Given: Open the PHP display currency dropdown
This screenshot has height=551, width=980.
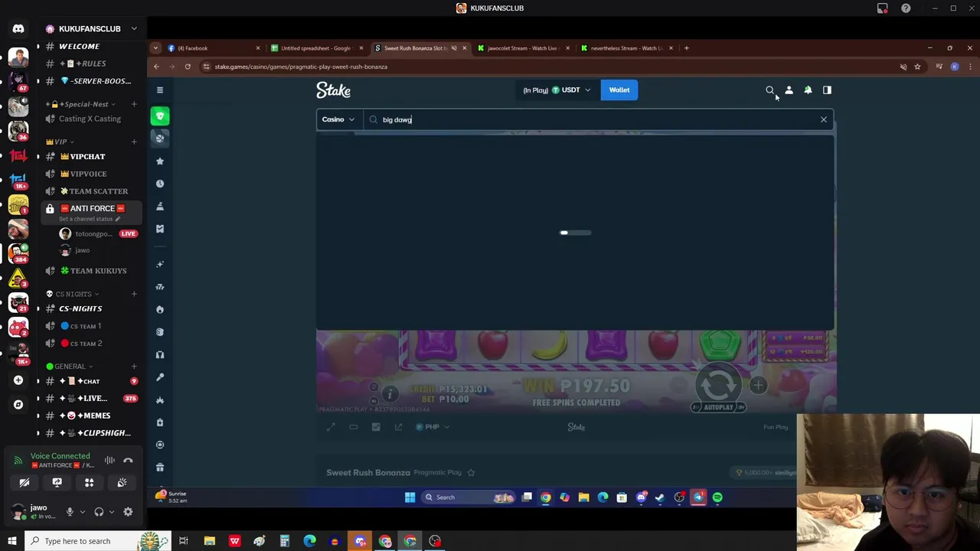Looking at the screenshot, I should tap(432, 427).
